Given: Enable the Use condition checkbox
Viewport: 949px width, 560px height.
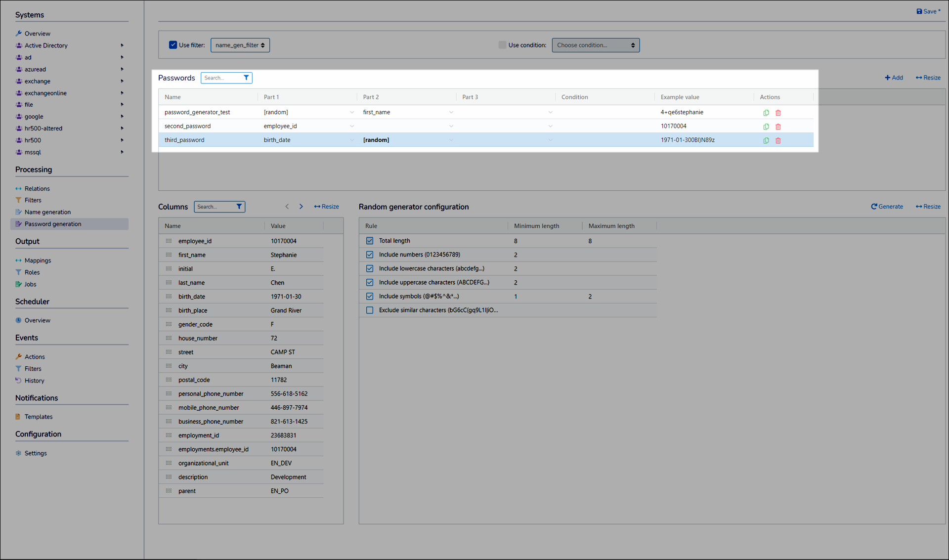Looking at the screenshot, I should pos(502,45).
